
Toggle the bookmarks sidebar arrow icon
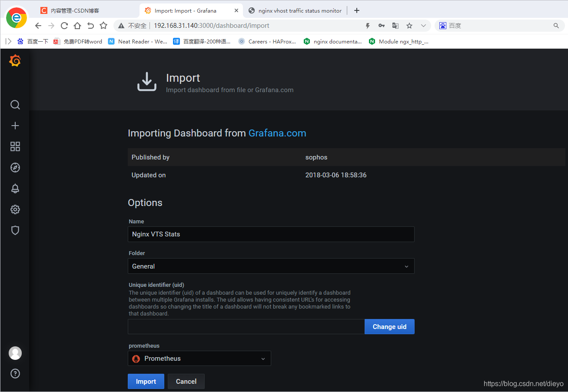coord(8,41)
